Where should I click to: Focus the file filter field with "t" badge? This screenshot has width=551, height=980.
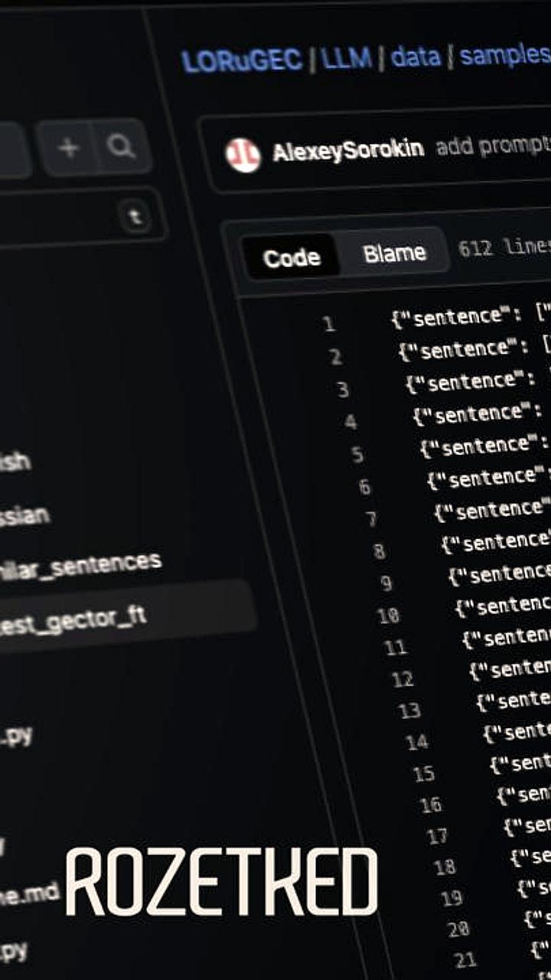coord(69,217)
